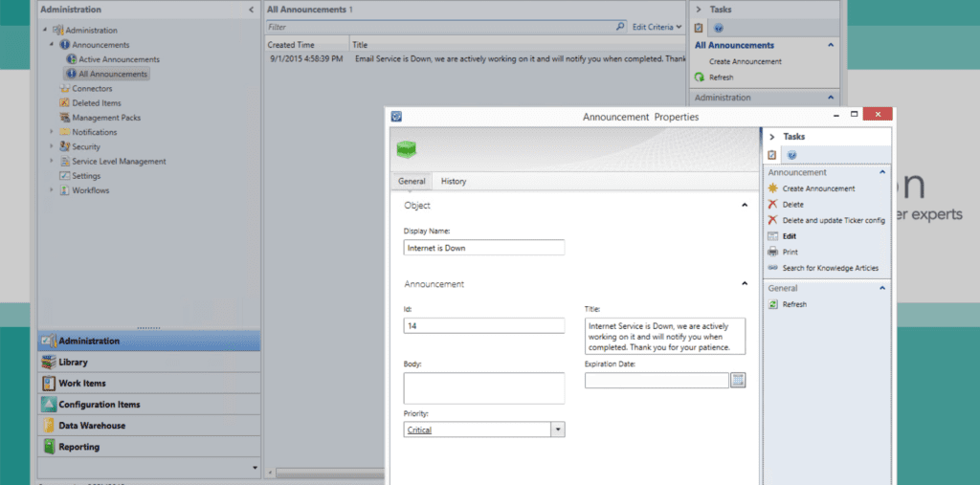Click the red X Delete icon
980x485 pixels.
pos(773,205)
